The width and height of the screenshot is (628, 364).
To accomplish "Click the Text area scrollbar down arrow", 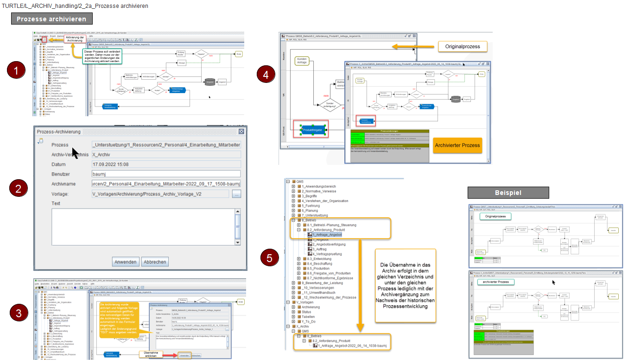I will click(x=238, y=242).
